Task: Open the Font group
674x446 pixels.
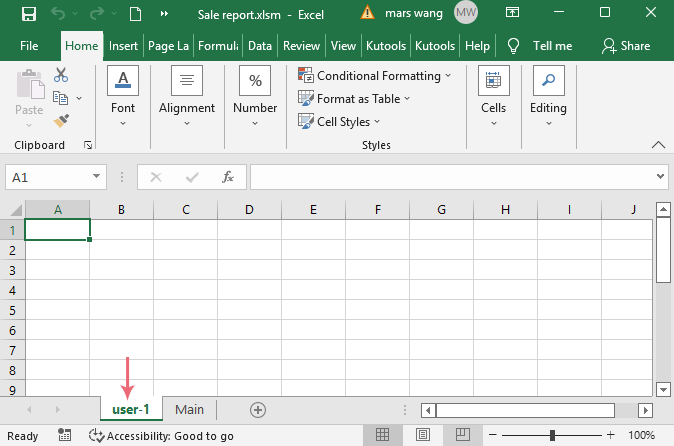Action: pos(123,97)
